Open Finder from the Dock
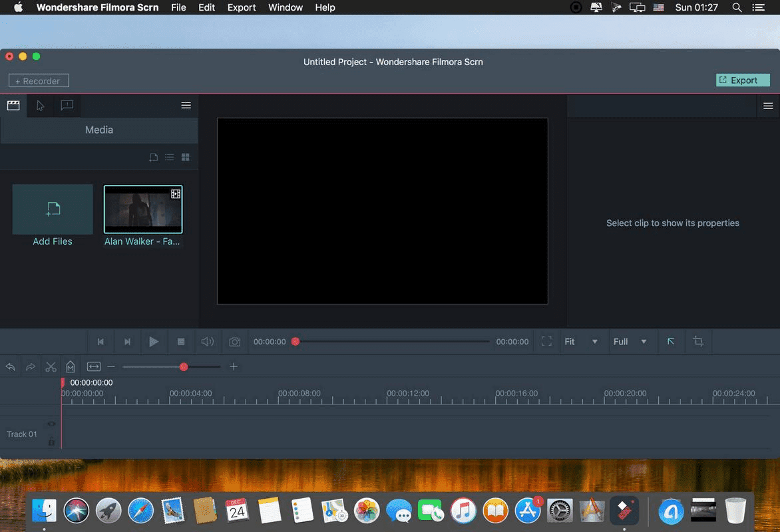This screenshot has width=780, height=532. pos(45,511)
